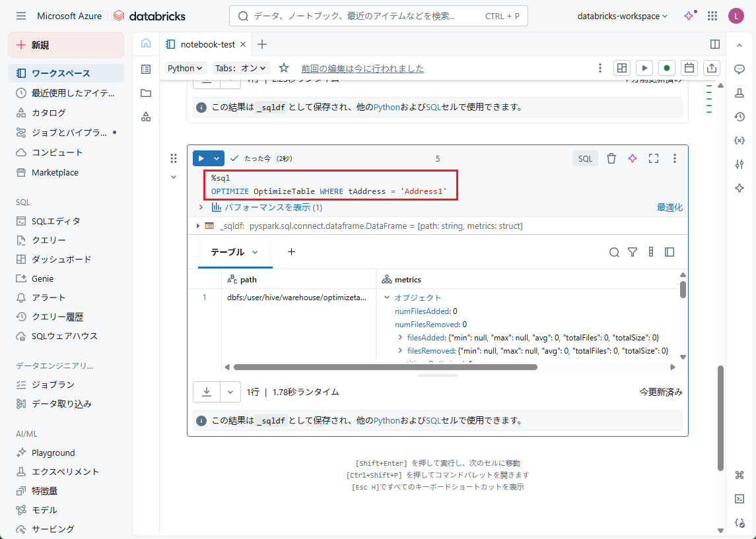
Task: Expand the filesAdded metrics entry
Action: (x=401, y=337)
